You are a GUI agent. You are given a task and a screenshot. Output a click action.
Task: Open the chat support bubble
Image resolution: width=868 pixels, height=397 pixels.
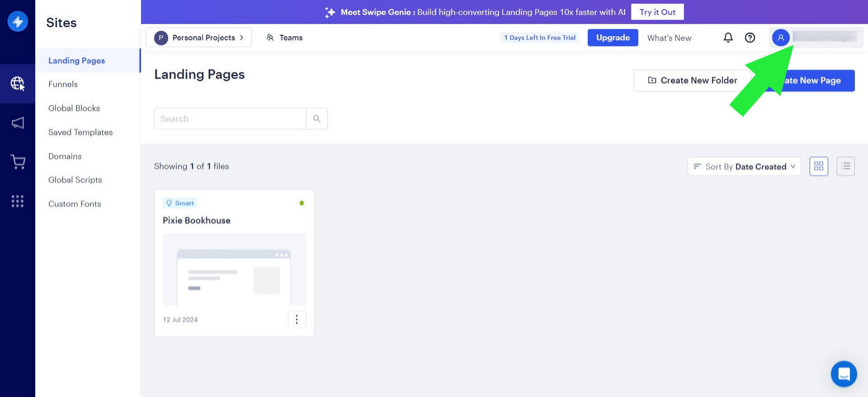[x=844, y=374]
